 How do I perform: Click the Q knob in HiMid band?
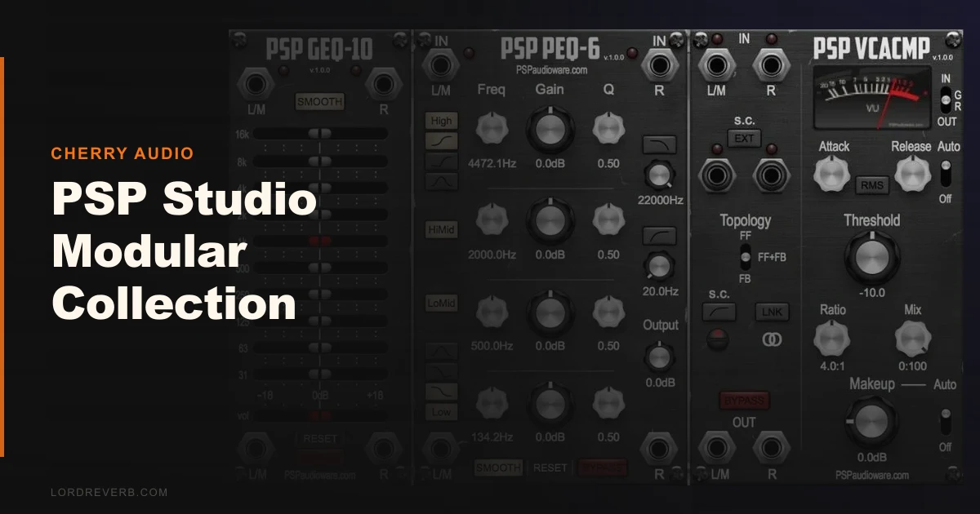(x=608, y=219)
